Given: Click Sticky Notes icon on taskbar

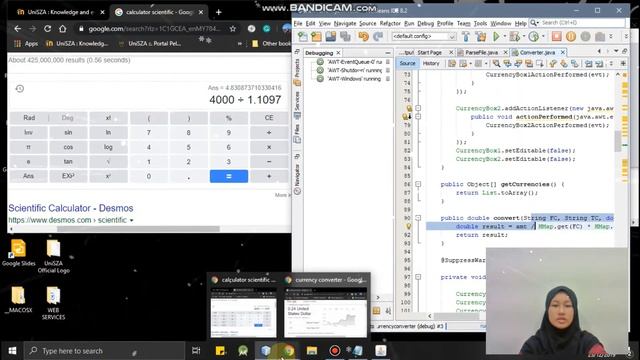Looking at the screenshot, I should click(x=220, y=351).
